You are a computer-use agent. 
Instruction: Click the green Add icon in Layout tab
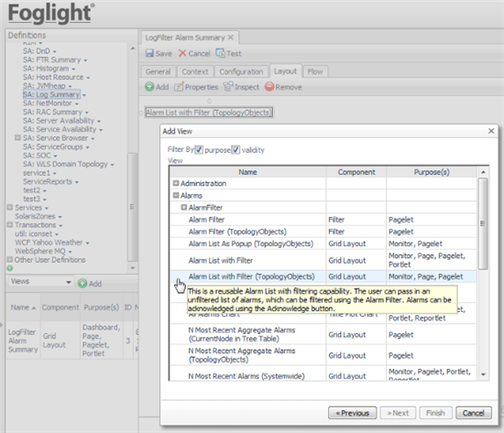click(149, 87)
